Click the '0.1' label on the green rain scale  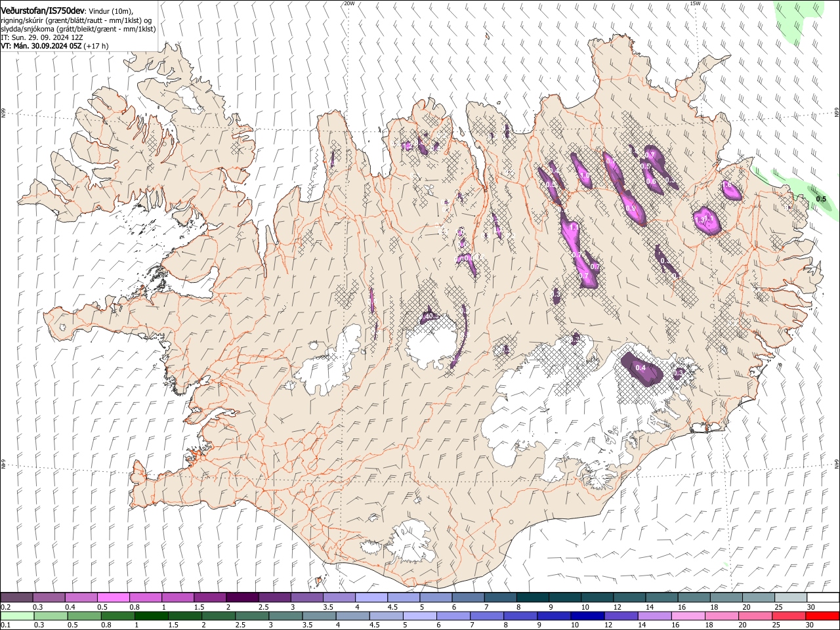click(5, 625)
